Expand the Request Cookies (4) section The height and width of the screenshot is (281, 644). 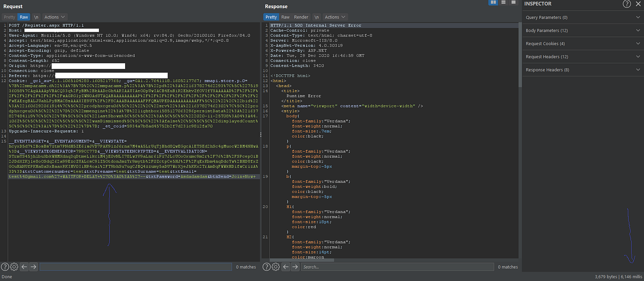point(583,44)
